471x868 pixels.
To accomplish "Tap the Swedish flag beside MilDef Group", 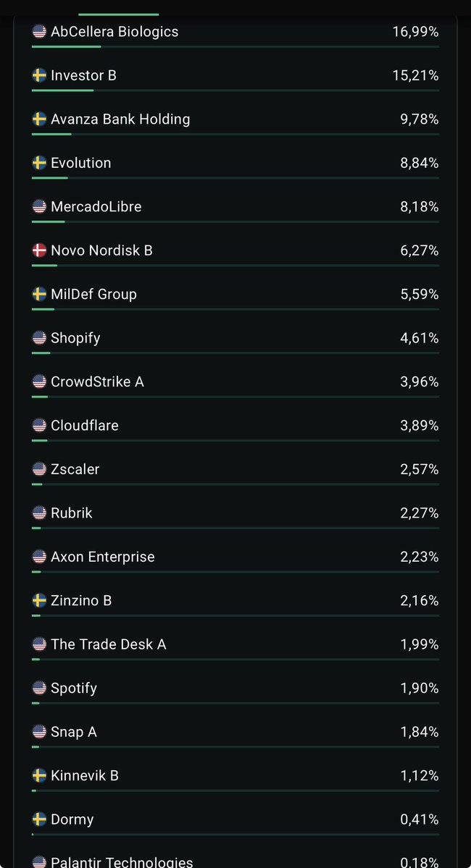I will (x=39, y=294).
